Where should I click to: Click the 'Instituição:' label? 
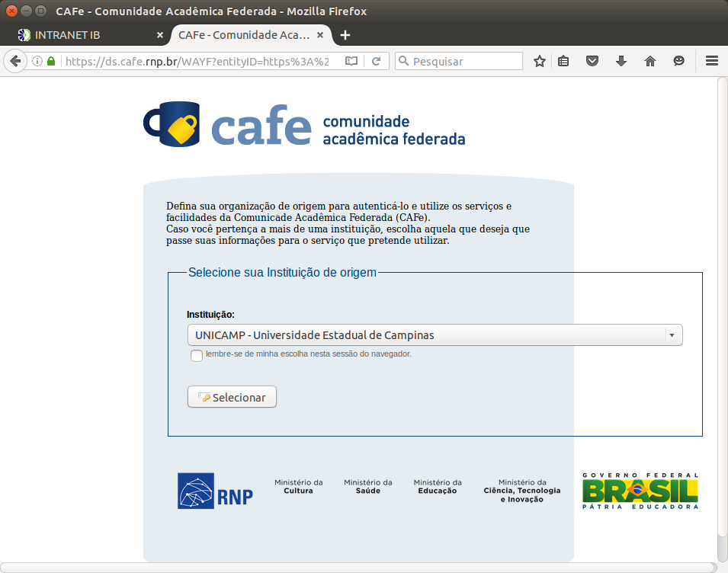coord(210,315)
